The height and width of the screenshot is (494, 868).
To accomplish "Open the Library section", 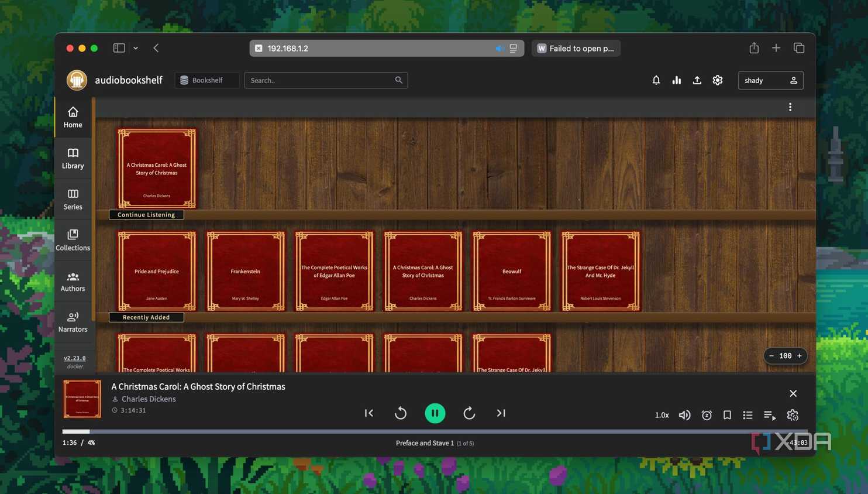I will [73, 158].
